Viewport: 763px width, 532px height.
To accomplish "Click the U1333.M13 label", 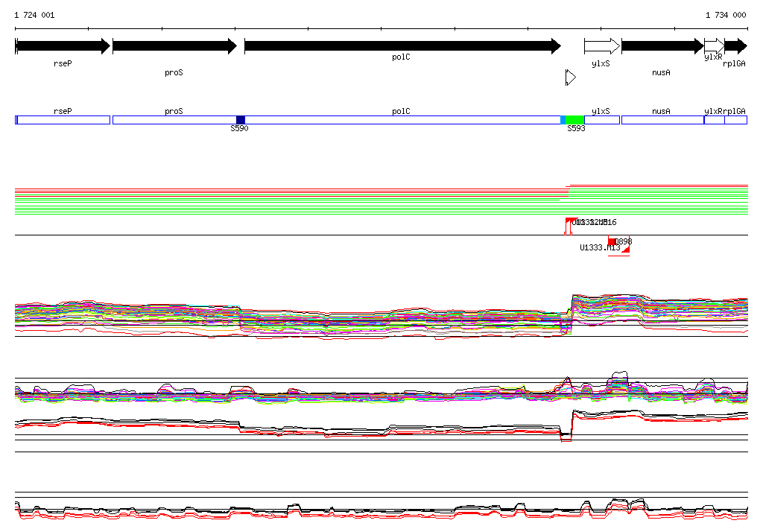I will [600, 247].
